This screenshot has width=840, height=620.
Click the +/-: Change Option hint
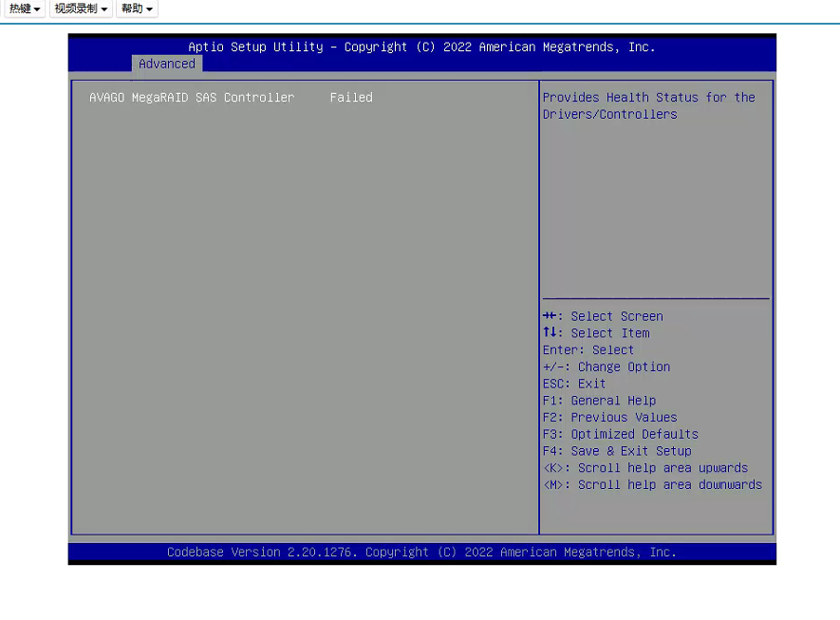click(x=607, y=366)
